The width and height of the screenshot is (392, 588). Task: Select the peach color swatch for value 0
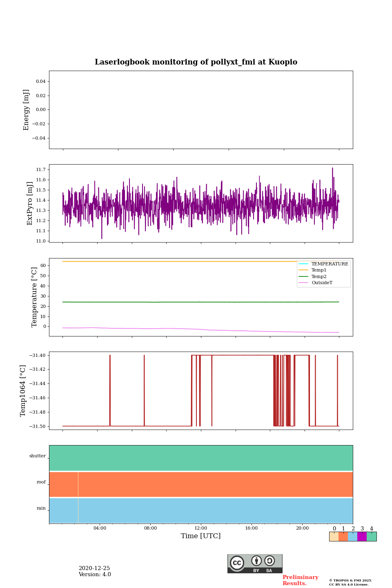point(334,537)
